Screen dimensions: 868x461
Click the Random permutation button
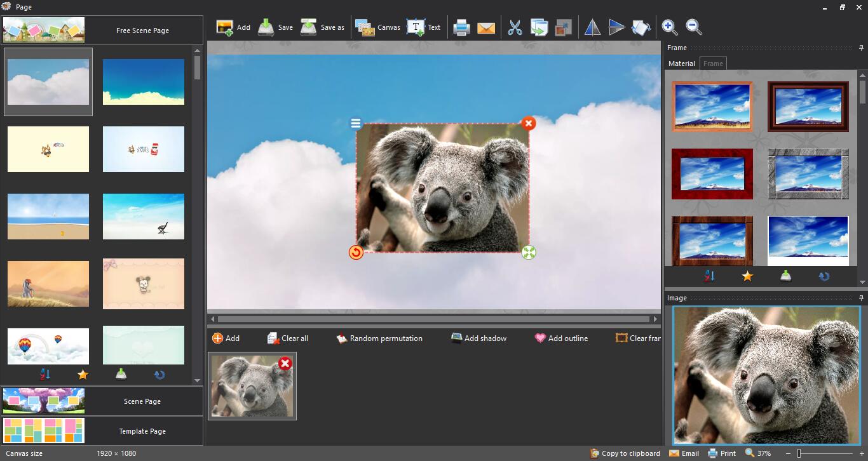(x=379, y=338)
